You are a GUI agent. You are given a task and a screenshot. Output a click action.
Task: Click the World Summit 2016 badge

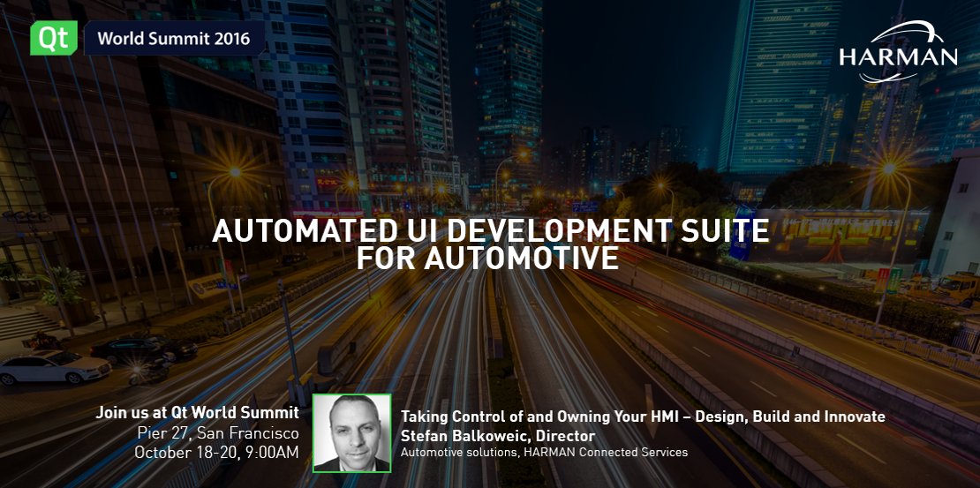pyautogui.click(x=174, y=38)
